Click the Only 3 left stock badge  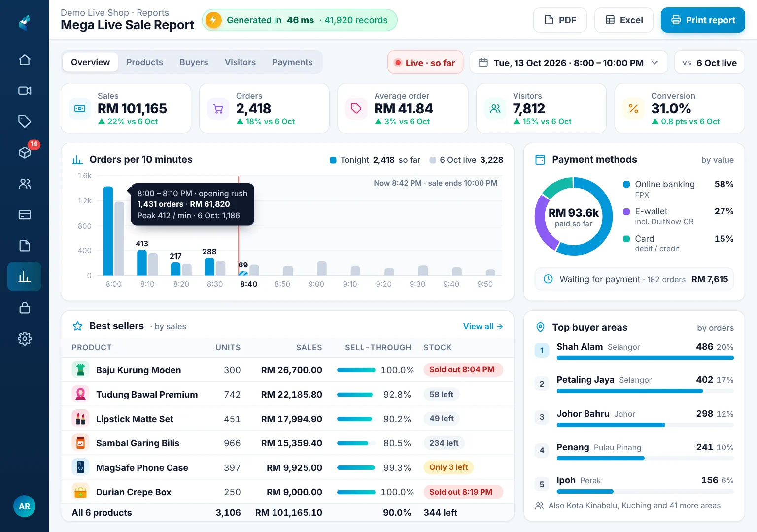tap(448, 467)
